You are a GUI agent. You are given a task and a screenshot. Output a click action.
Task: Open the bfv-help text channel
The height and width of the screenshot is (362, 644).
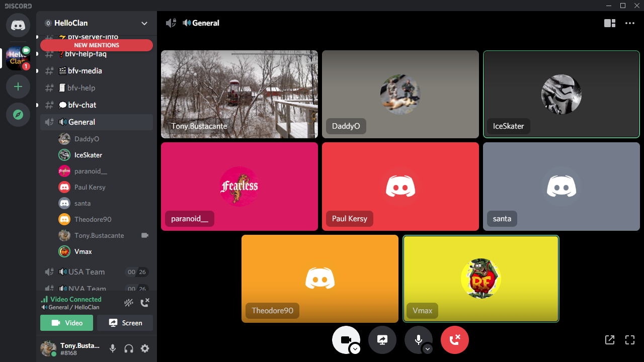coord(97,88)
